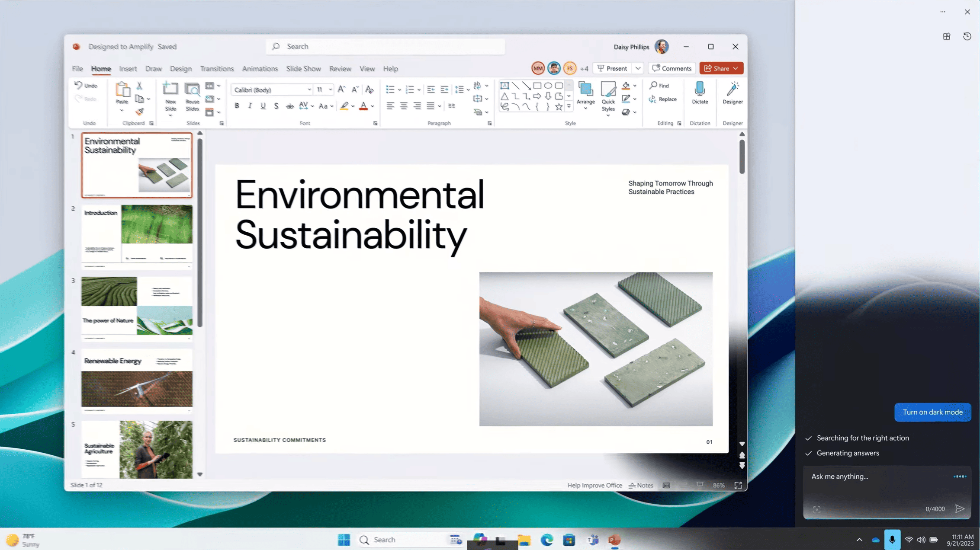Apply text shadow with the S icon

[276, 106]
